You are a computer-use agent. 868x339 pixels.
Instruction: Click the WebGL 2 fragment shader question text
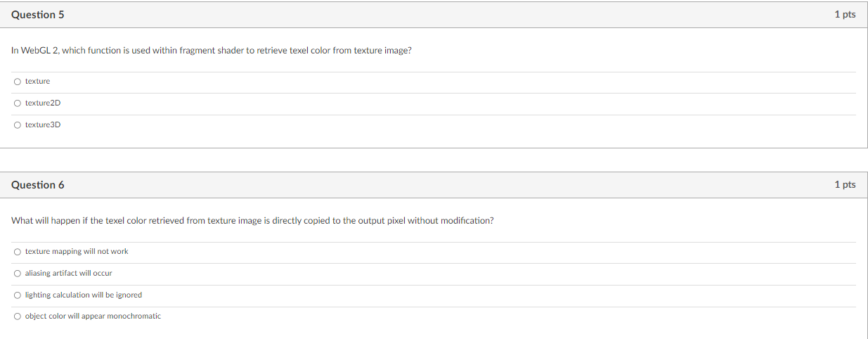[x=211, y=51]
